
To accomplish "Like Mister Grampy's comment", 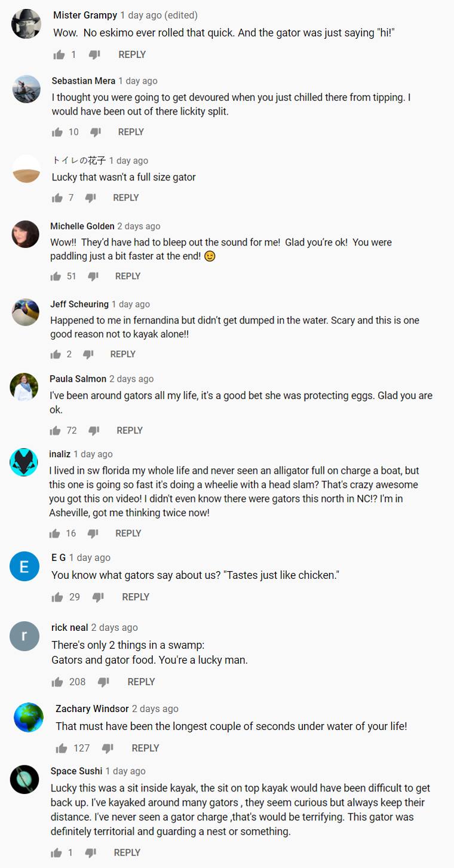I will point(59,55).
